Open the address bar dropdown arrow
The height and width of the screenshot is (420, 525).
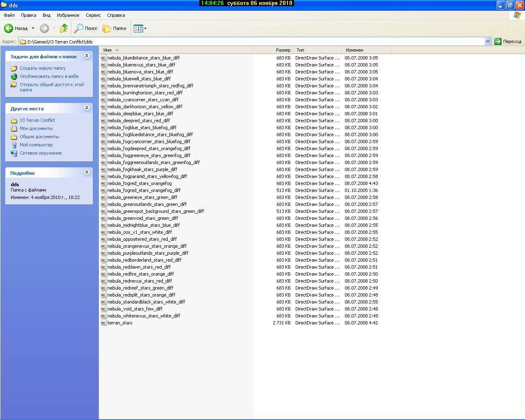[488, 41]
